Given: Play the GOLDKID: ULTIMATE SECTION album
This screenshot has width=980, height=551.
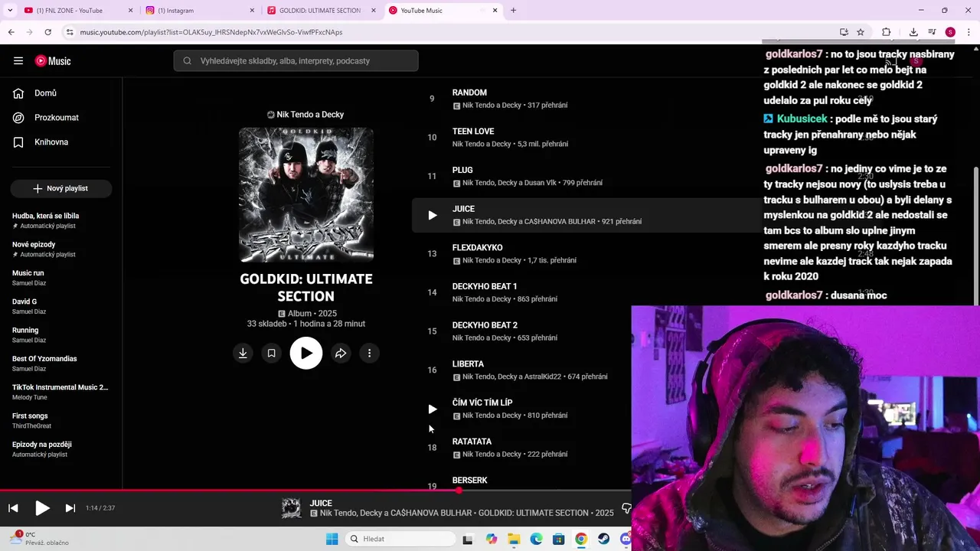Looking at the screenshot, I should point(306,353).
